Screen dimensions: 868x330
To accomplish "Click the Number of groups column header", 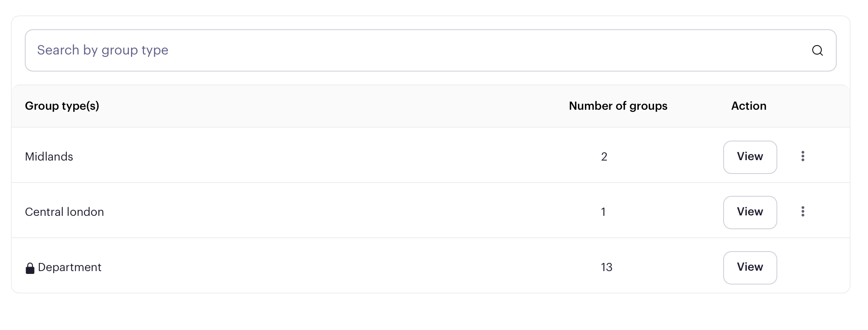I will point(618,106).
